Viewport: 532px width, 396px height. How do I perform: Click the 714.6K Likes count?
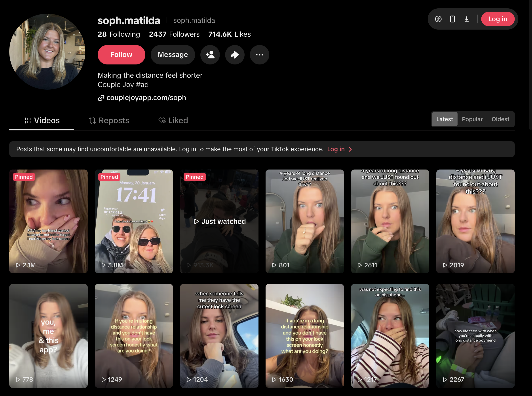230,34
